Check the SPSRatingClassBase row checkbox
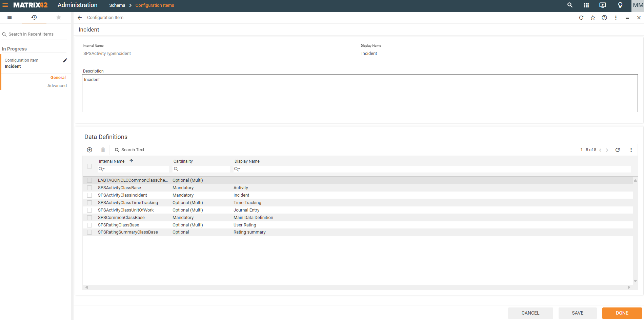 pos(89,225)
